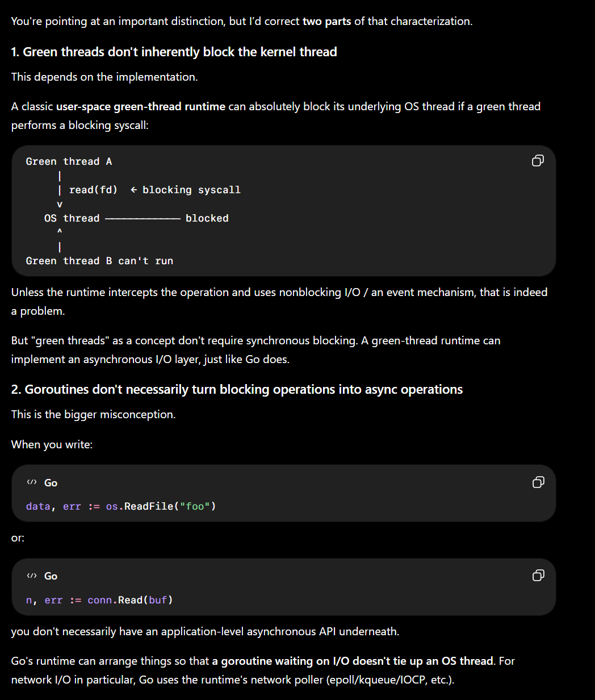595x700 pixels.
Task: Copy the green thread diagram code block
Action: (538, 161)
